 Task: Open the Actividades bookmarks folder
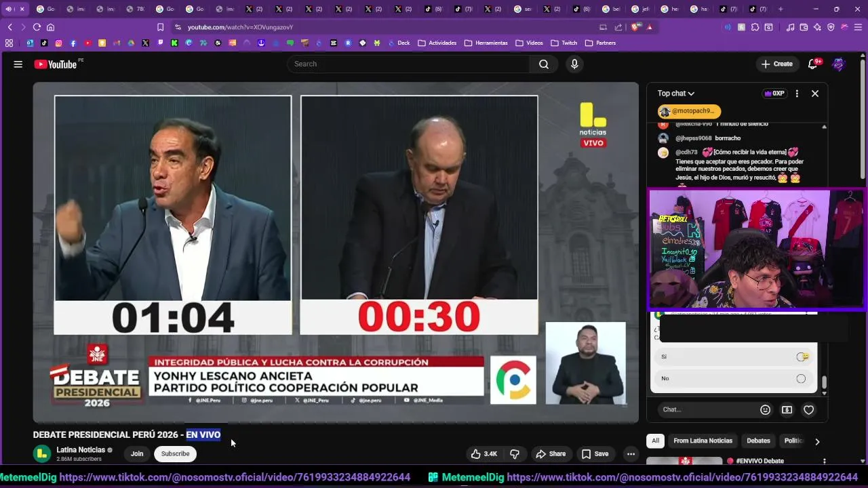[437, 43]
